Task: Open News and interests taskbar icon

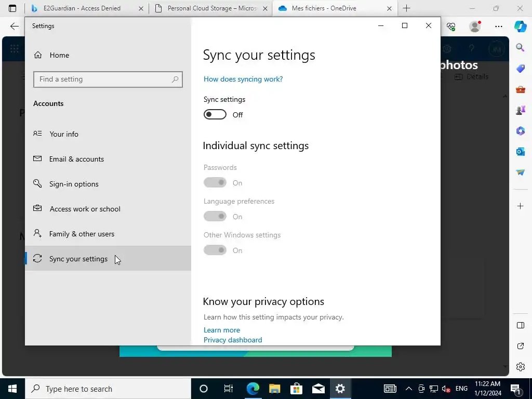Action: (x=390, y=389)
